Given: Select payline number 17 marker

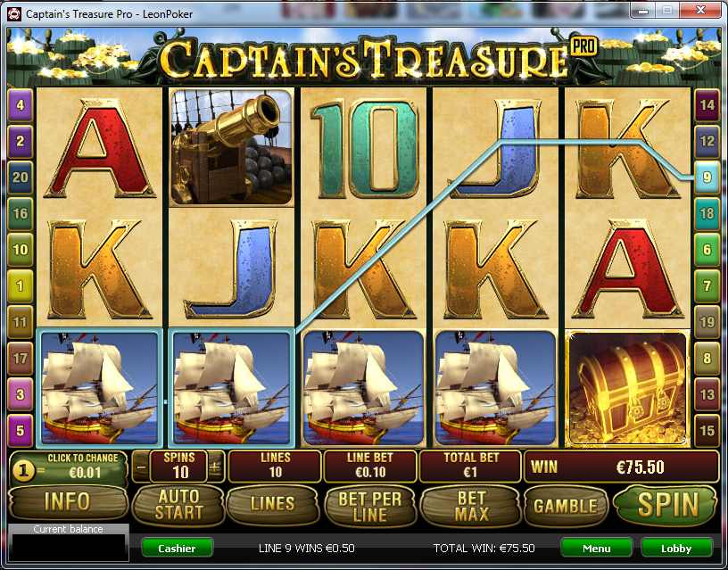Looking at the screenshot, I should [x=20, y=358].
